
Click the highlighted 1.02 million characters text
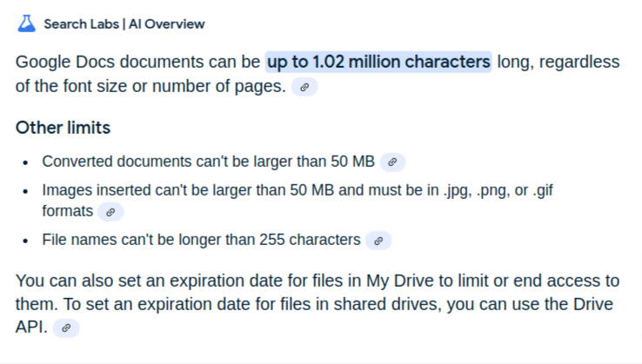[378, 63]
